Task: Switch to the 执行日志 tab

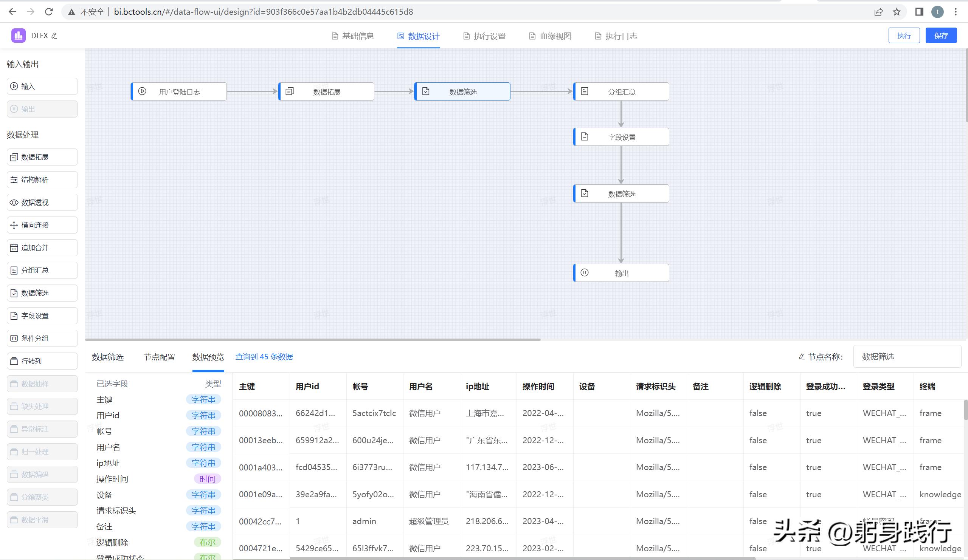Action: (616, 36)
